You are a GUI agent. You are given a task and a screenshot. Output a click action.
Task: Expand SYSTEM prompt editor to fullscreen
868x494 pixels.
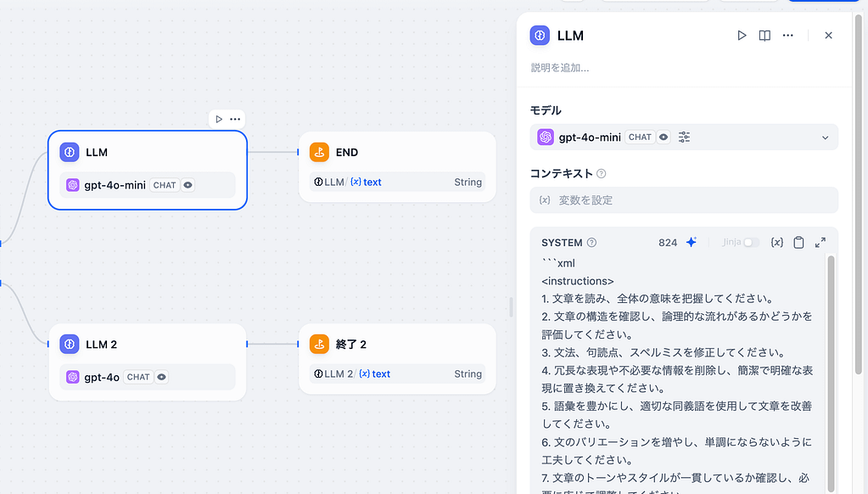pos(820,243)
